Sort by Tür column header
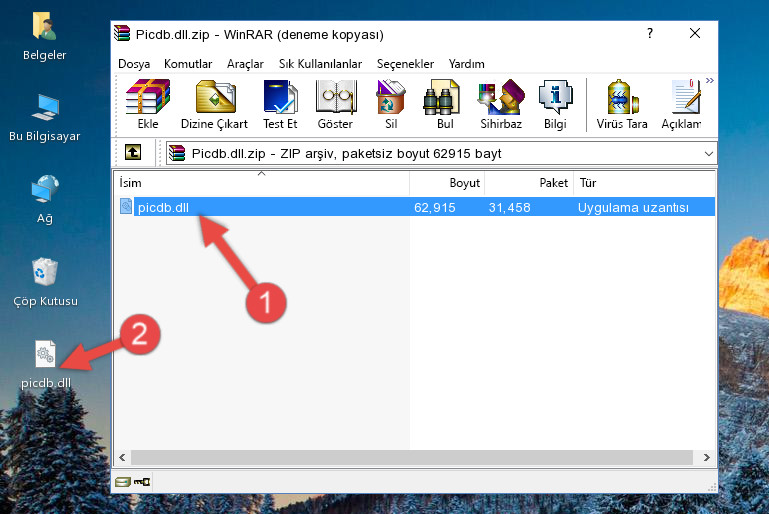The width and height of the screenshot is (769, 514). click(644, 183)
